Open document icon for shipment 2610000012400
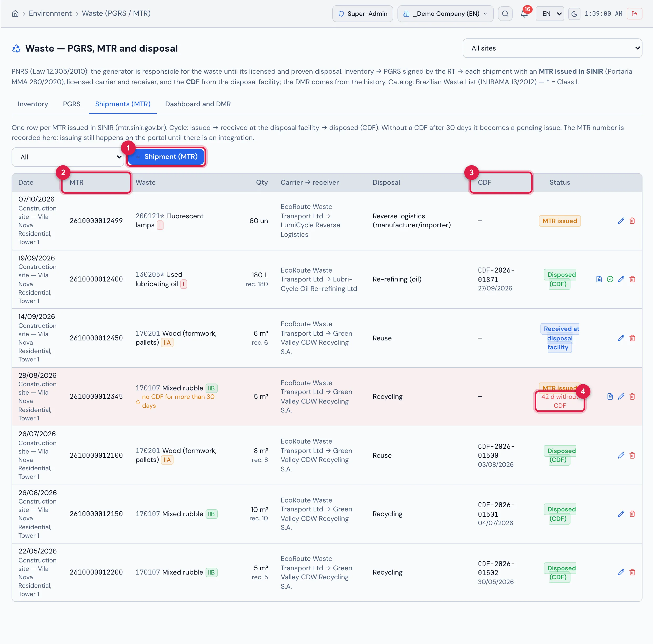The height and width of the screenshot is (644, 653). click(599, 279)
